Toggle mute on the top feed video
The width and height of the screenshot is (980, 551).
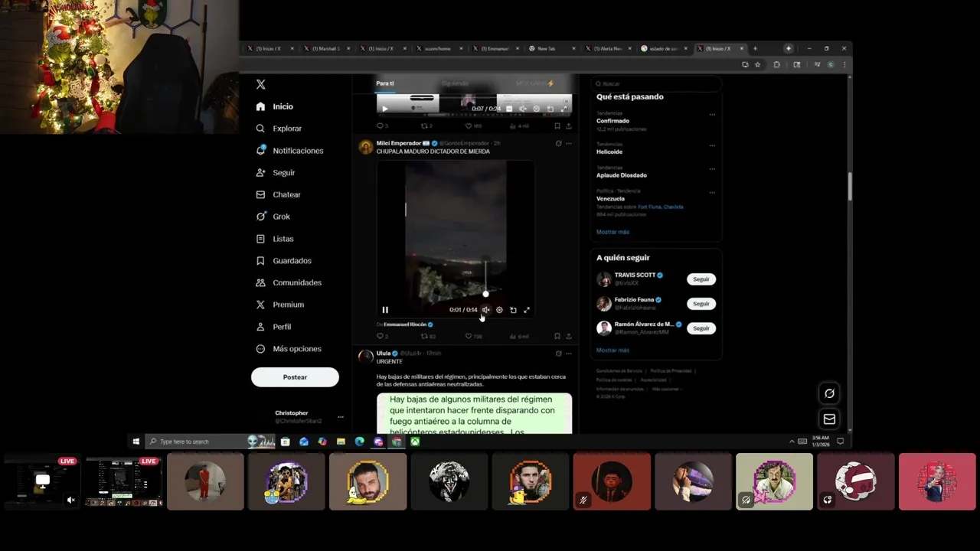523,109
